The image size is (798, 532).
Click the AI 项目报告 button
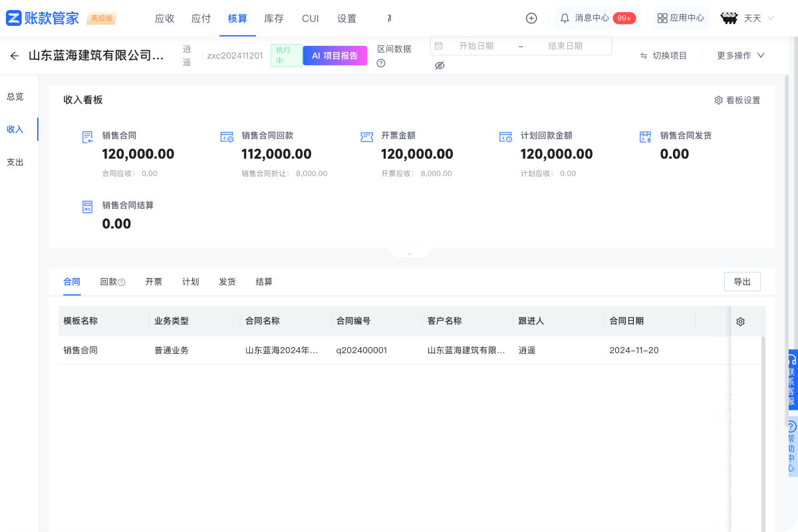(x=334, y=56)
